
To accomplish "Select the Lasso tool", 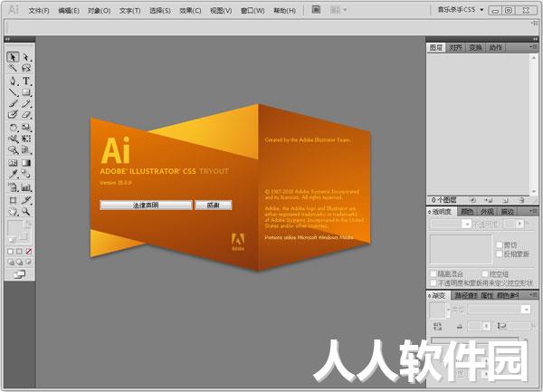I will (x=26, y=68).
